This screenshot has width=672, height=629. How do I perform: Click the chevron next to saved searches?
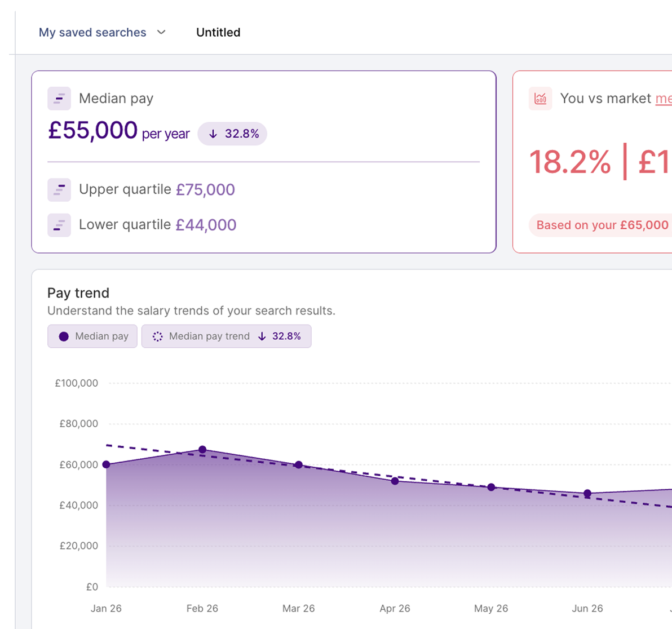click(x=161, y=32)
